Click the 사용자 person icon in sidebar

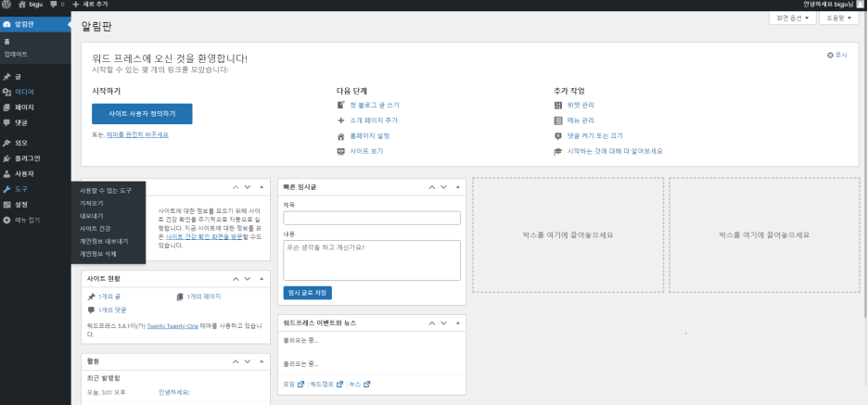[x=6, y=173]
